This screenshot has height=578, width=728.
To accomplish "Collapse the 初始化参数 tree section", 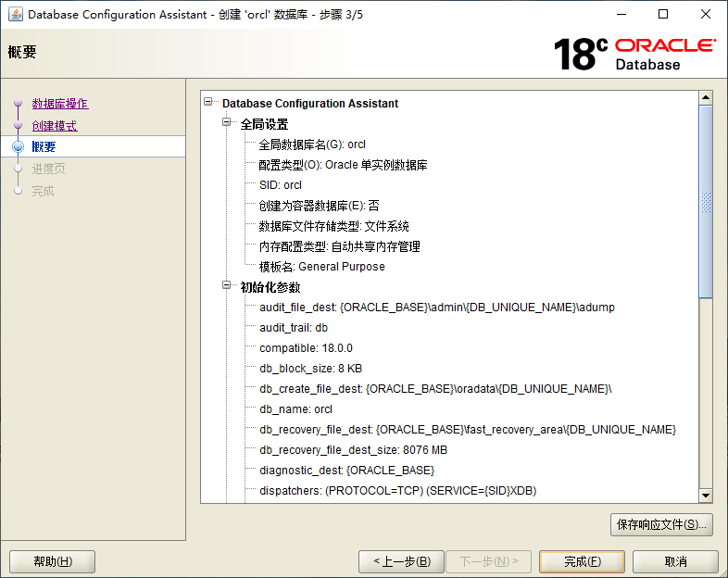I will click(x=227, y=285).
